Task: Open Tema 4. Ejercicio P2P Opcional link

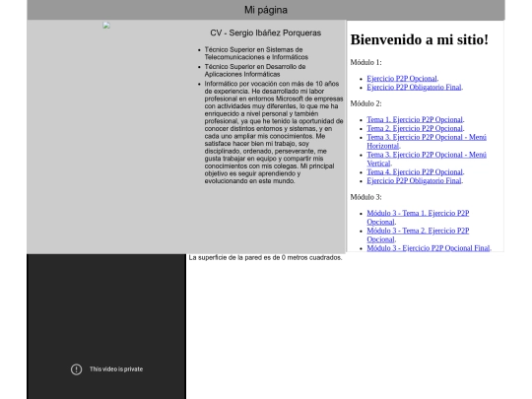Action: tap(415, 171)
